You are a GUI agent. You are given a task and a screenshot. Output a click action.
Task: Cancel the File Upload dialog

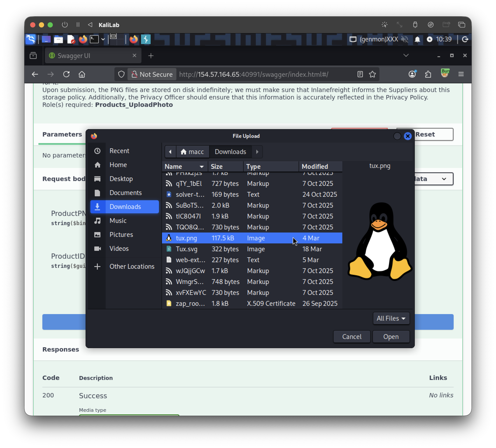tap(352, 337)
